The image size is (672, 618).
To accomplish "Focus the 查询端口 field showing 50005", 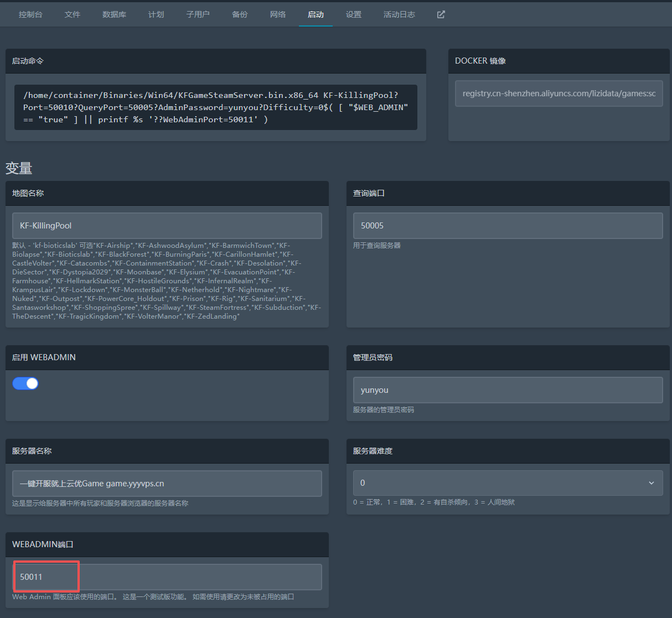I will coord(508,226).
